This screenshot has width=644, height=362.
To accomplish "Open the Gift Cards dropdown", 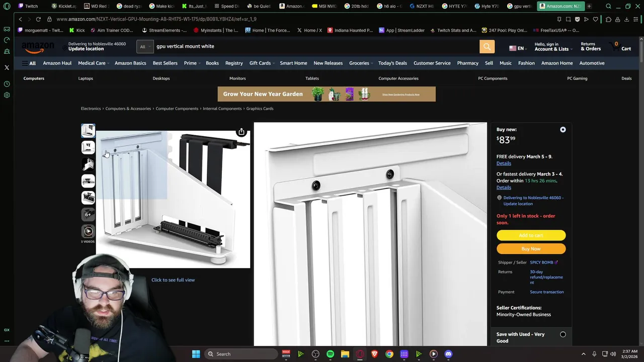I will click(x=262, y=63).
